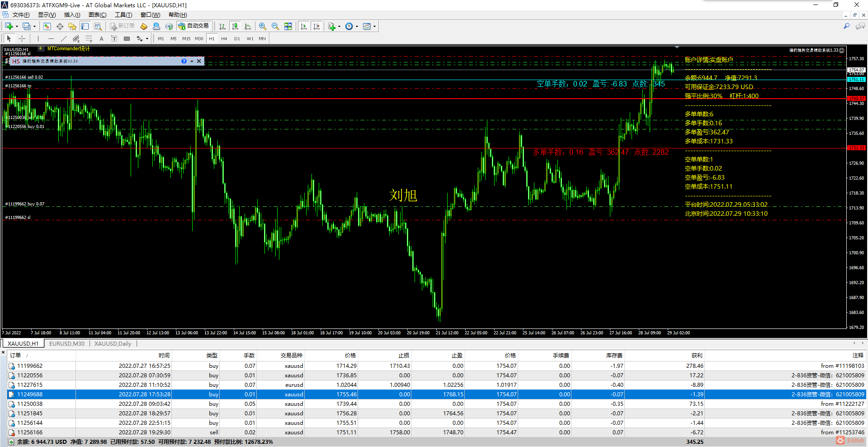Screen dimensions: 868x447
Task: Open the indicators list icon
Action: tap(332, 26)
